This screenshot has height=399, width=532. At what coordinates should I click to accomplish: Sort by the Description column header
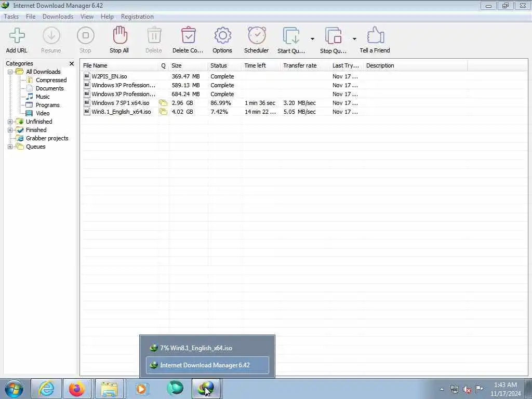(x=415, y=65)
